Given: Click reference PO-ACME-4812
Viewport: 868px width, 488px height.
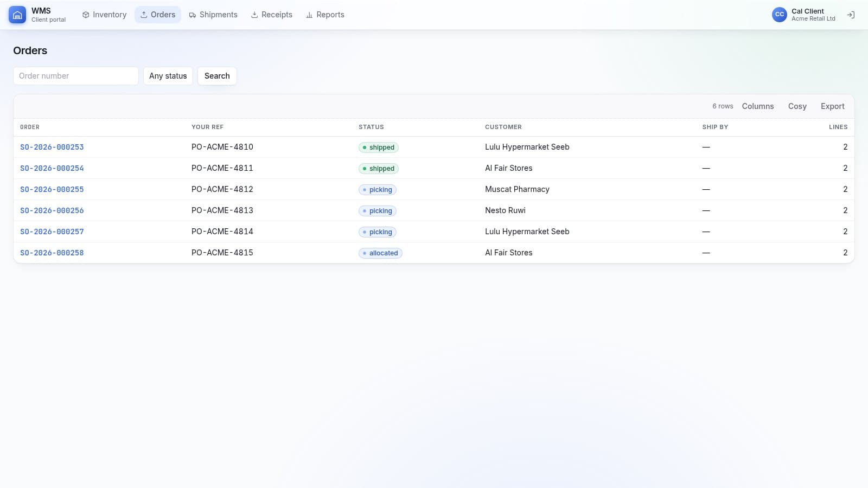Looking at the screenshot, I should pyautogui.click(x=222, y=189).
